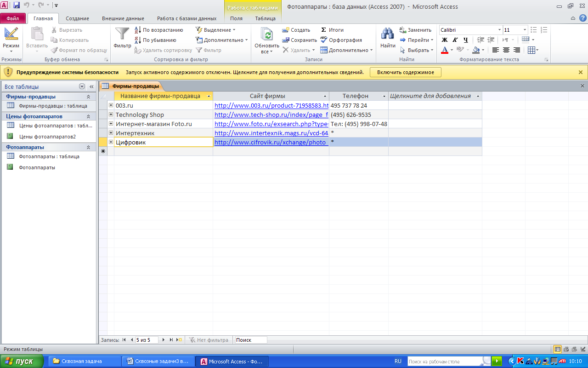Switch to Внешние данные tab
This screenshot has width=588, height=368.
(x=123, y=18)
